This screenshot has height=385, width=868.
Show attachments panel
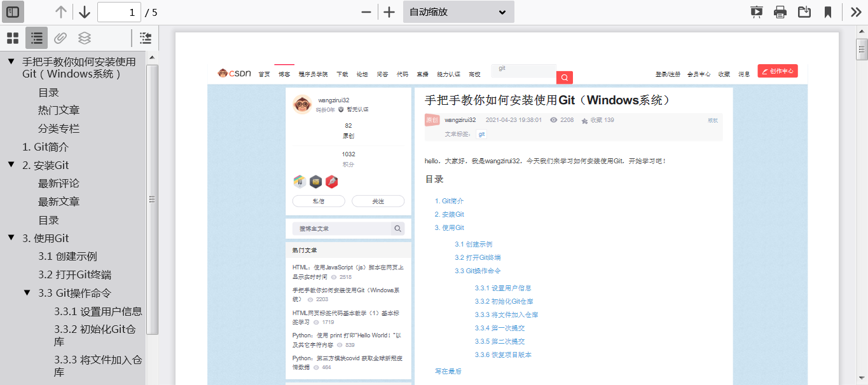[x=60, y=38]
